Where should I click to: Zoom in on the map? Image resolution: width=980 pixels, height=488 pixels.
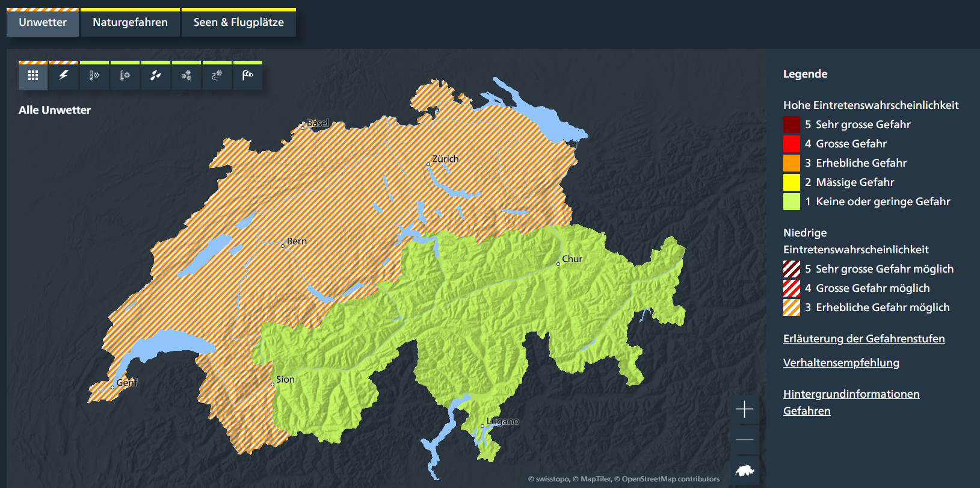coord(744,410)
